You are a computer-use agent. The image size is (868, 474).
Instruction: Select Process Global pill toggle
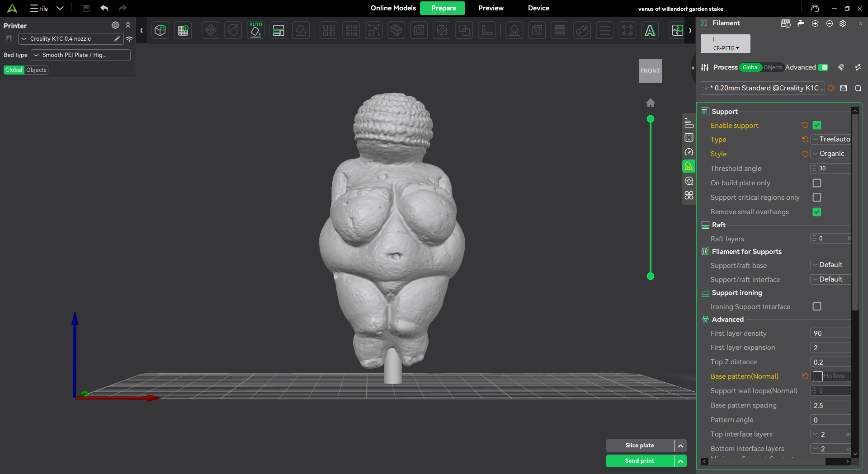pyautogui.click(x=751, y=67)
